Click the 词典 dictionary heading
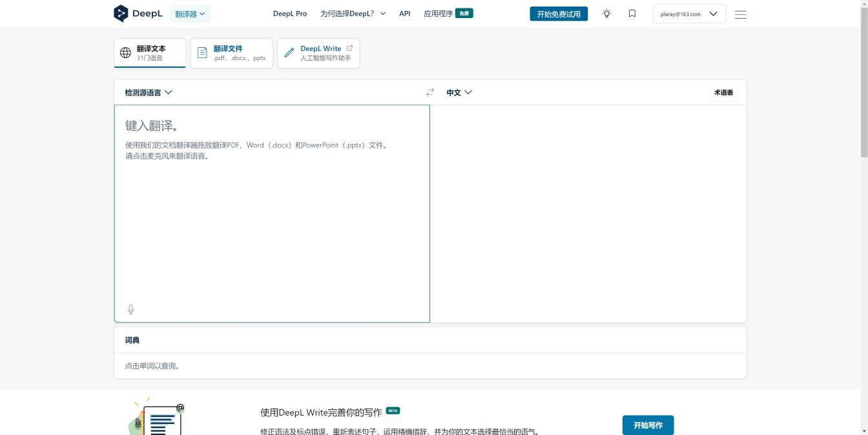This screenshot has width=868, height=435. pyautogui.click(x=132, y=340)
